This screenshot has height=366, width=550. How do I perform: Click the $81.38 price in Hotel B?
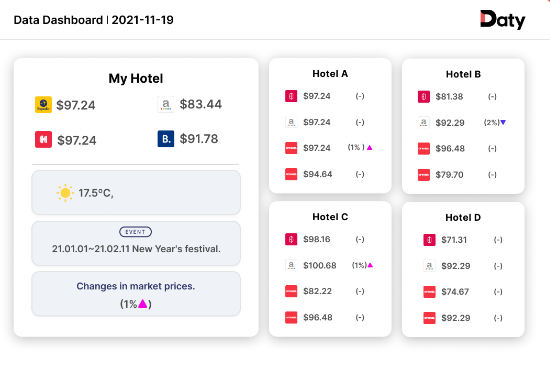449,97
